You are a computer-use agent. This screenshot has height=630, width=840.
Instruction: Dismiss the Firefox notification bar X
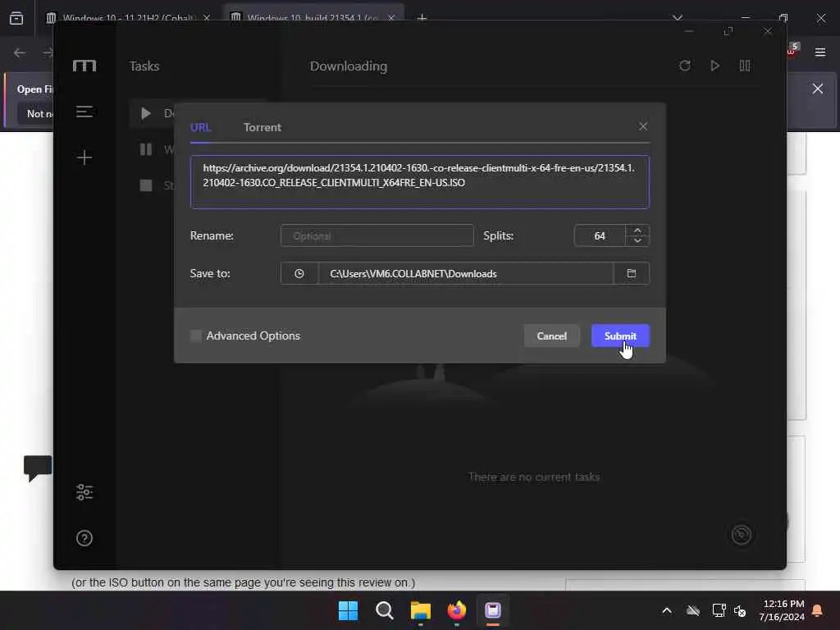click(818, 89)
